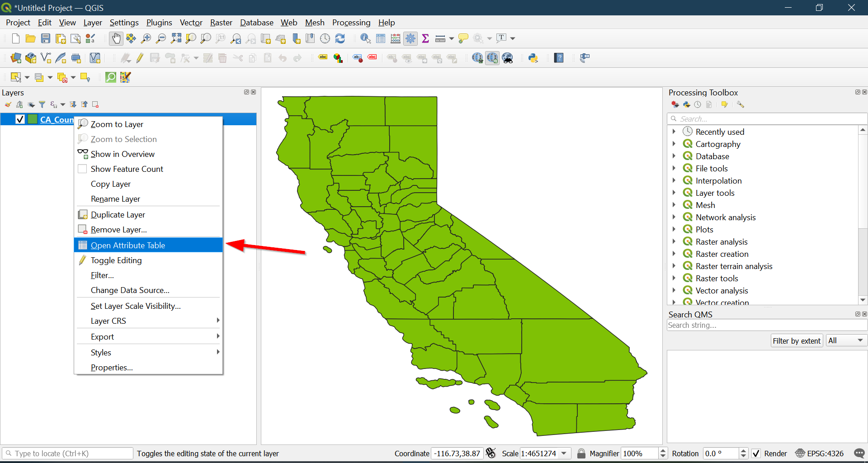Select the Pan Map hand tool

tap(116, 39)
